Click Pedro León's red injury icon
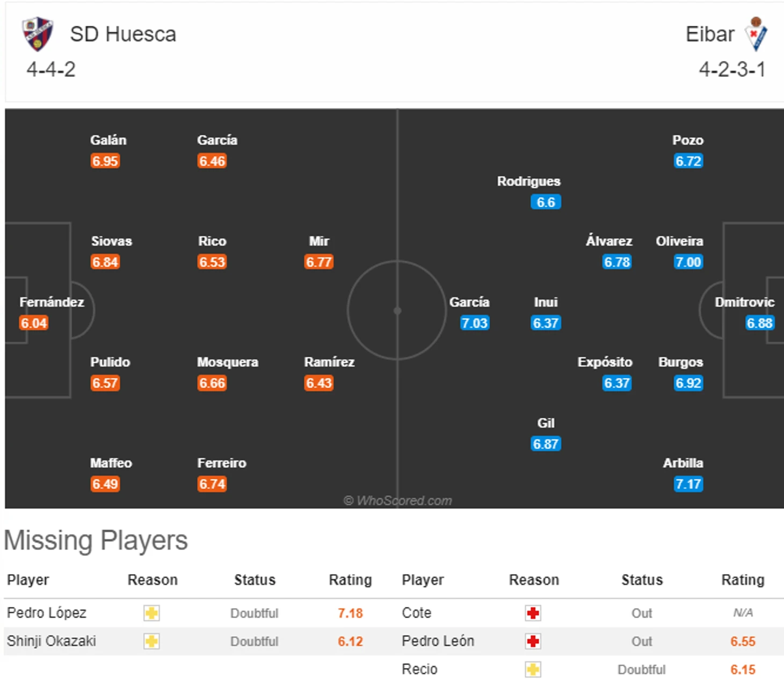784x687 pixels. (533, 641)
